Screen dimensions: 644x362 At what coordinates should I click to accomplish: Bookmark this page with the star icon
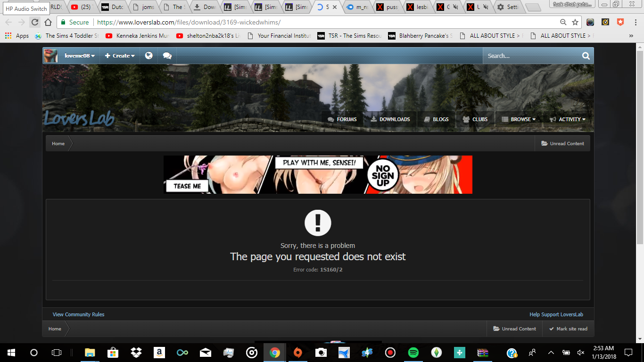(x=575, y=22)
